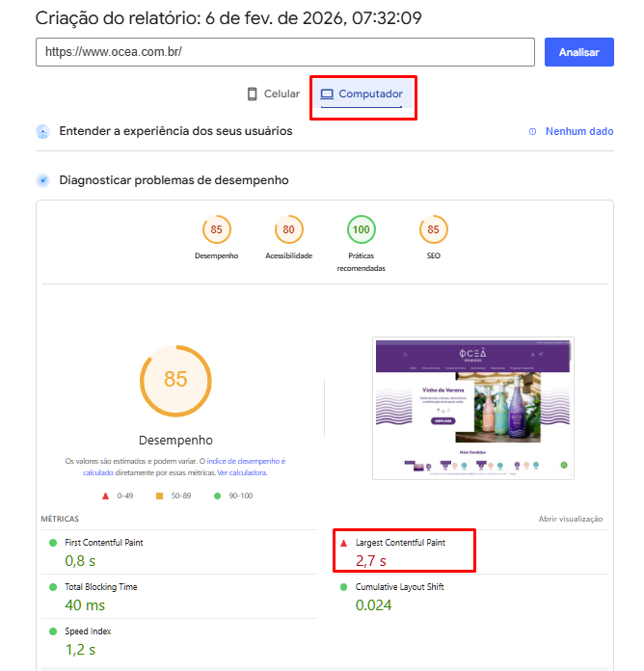
Task: Click the Largest Contentful Paint metric
Action: click(x=400, y=543)
